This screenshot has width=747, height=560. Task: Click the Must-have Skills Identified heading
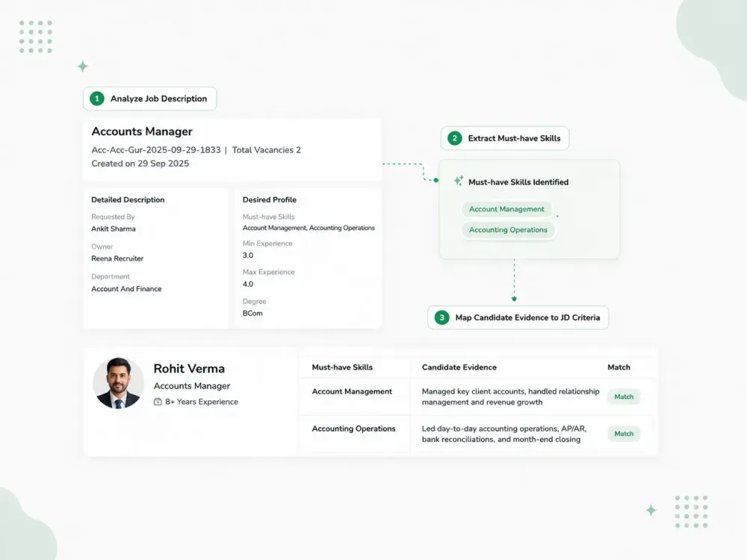pos(518,182)
